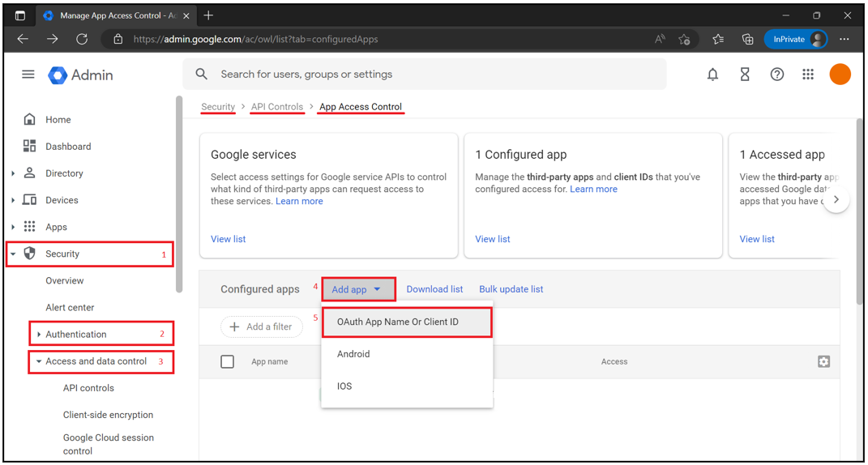
Task: Open the main hamburger menu
Action: pyautogui.click(x=28, y=75)
